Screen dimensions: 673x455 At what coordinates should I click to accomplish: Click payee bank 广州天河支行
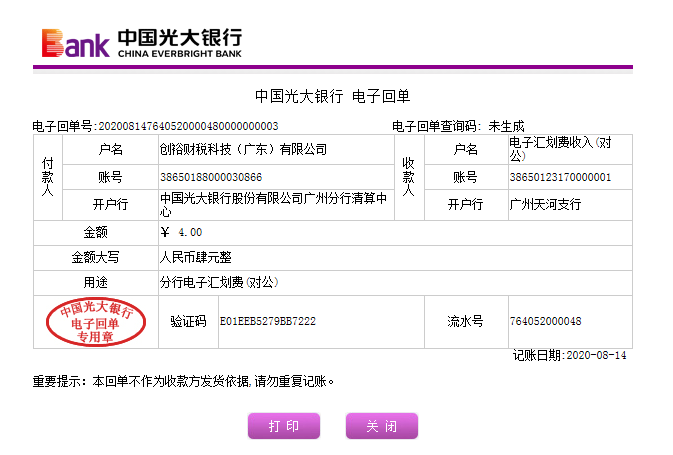point(545,204)
